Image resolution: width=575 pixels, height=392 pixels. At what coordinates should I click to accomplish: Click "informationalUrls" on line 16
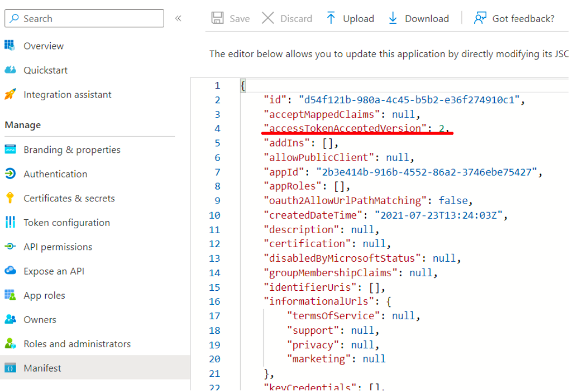319,301
